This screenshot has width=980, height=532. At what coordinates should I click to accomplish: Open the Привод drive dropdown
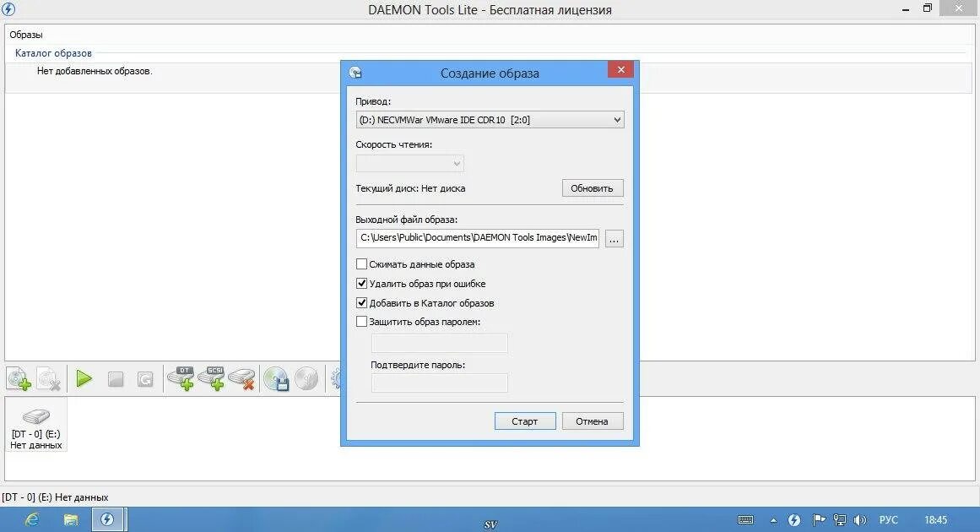[x=490, y=120]
